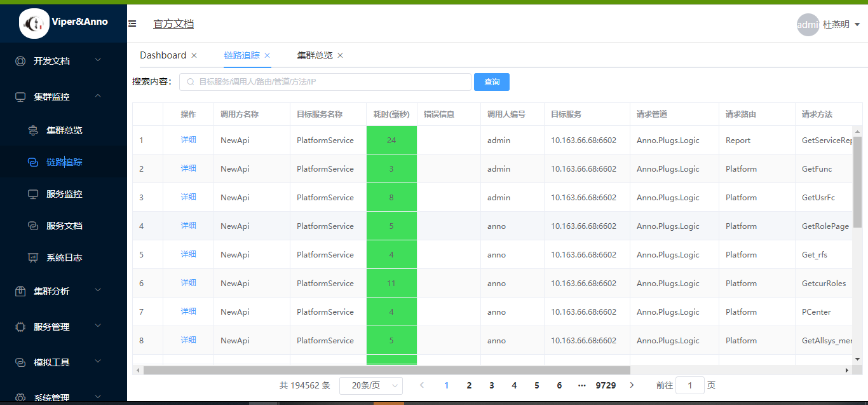Expand the 服务管理 menu chevron
Viewport: 868px width, 405px height.
[98, 326]
